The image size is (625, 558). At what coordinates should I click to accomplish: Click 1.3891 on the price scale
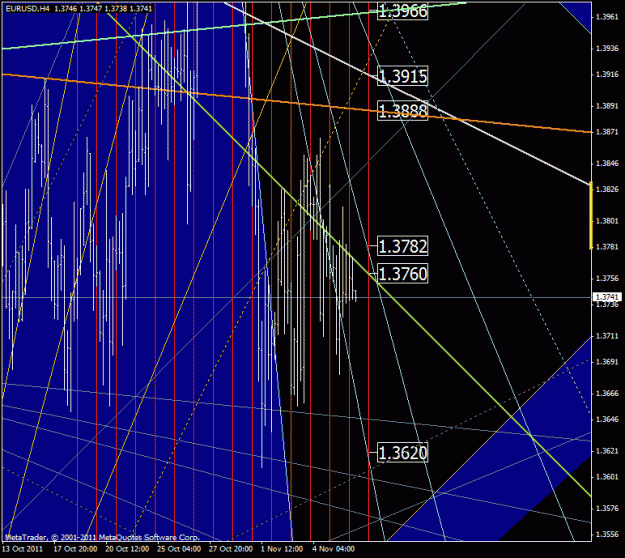click(607, 106)
